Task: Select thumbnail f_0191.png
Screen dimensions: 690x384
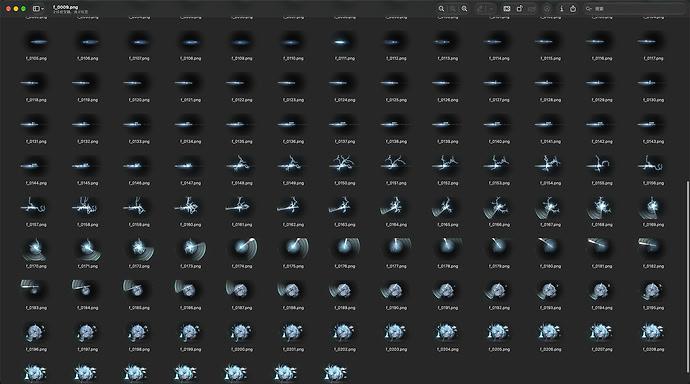Action: pos(448,291)
